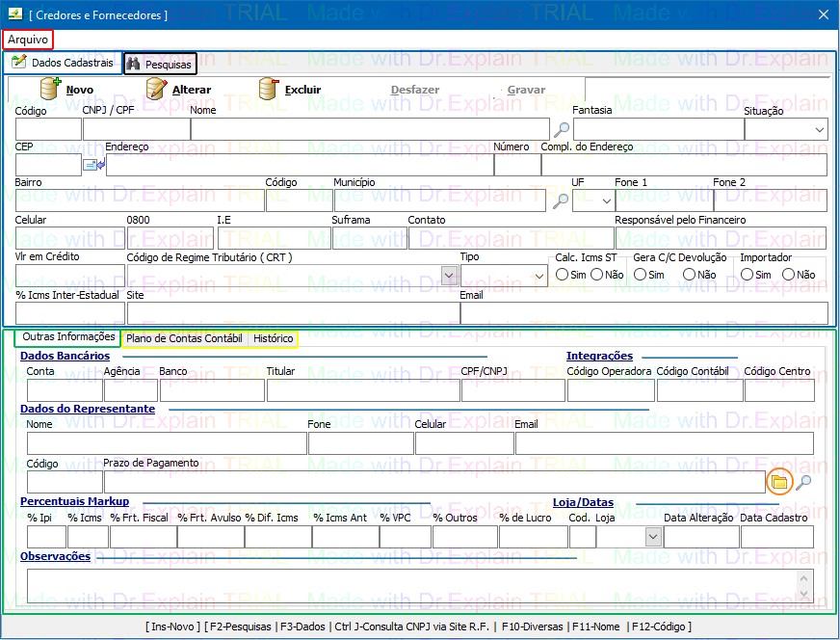Open Plano de Contas Contábil tab
840x640 pixels.
pos(184,338)
